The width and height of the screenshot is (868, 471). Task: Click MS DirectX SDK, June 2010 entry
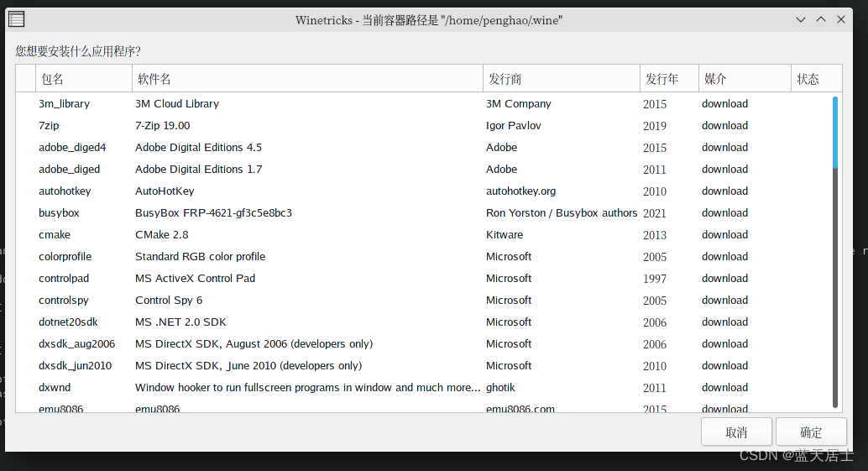(x=248, y=366)
